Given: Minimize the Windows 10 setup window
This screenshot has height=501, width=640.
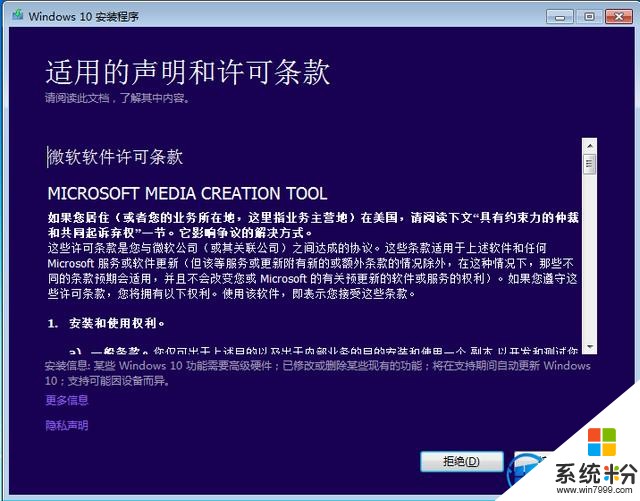Looking at the screenshot, I should click(560, 17).
